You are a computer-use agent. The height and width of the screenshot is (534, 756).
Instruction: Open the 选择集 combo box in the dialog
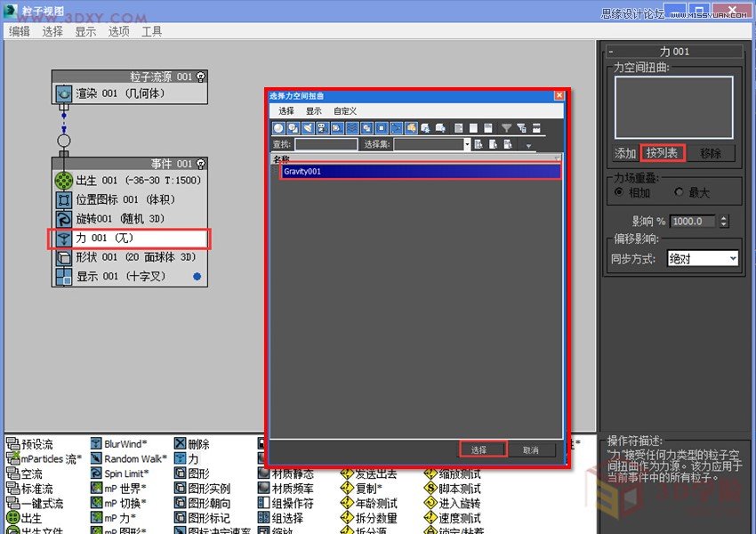click(x=467, y=144)
